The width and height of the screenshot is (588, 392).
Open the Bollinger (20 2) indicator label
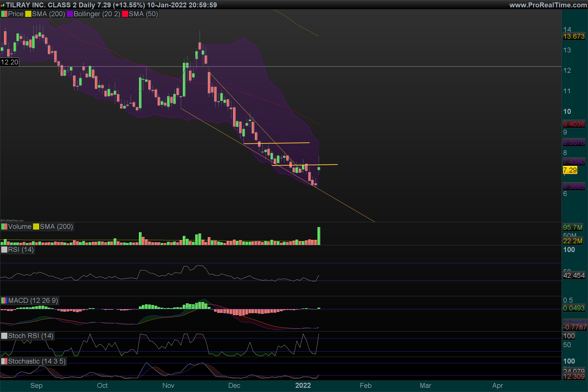(97, 14)
